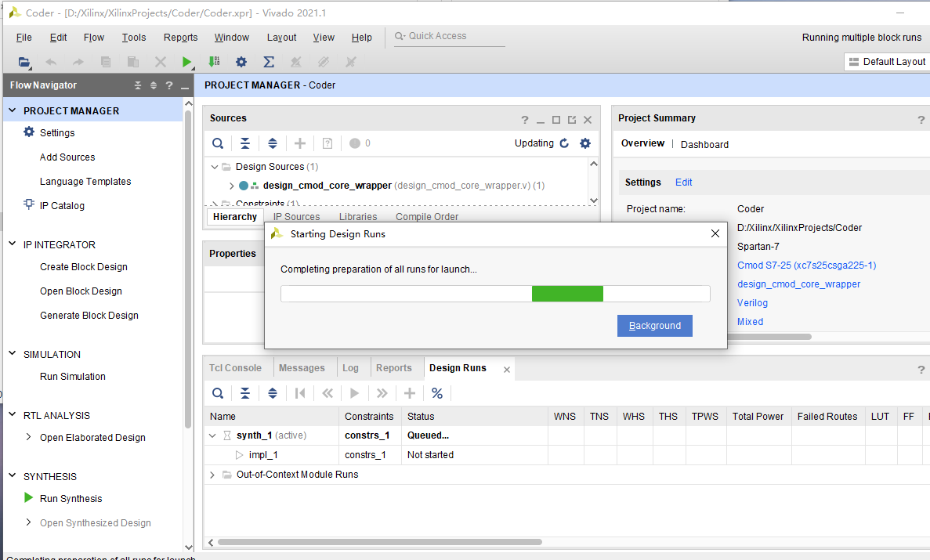Click the plus icon in the Design Runs toolbar
Image resolution: width=930 pixels, height=560 pixels.
[x=410, y=393]
